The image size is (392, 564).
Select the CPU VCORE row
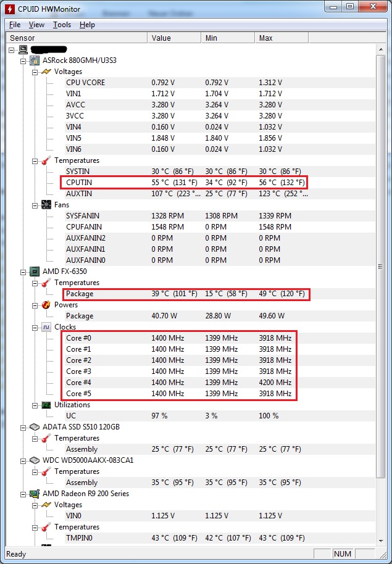220,82
